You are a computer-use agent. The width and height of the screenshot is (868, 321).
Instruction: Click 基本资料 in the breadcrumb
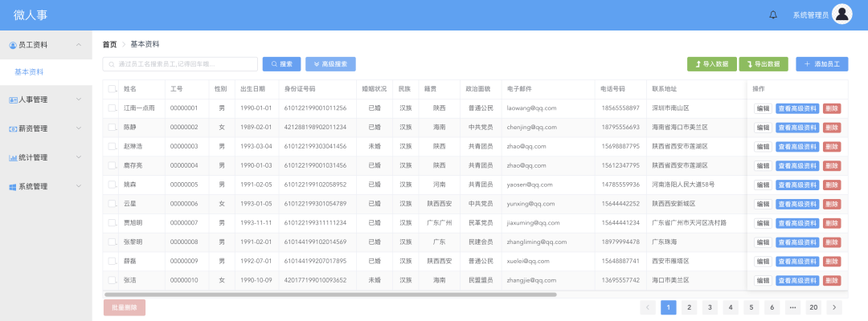tap(145, 44)
